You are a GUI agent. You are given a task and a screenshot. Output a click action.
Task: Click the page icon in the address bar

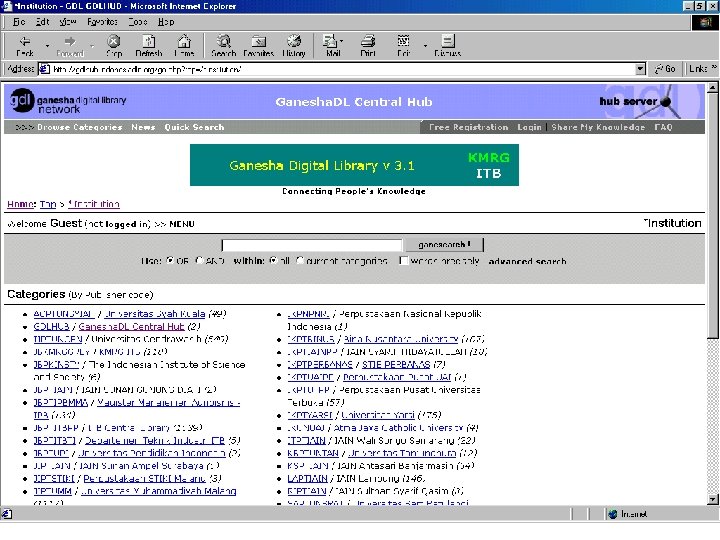(44, 69)
